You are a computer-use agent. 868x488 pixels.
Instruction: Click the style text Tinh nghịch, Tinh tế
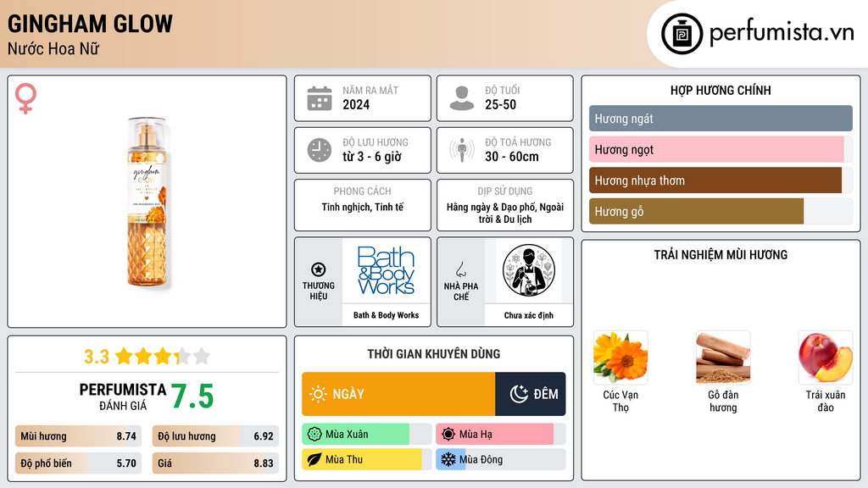pyautogui.click(x=363, y=207)
